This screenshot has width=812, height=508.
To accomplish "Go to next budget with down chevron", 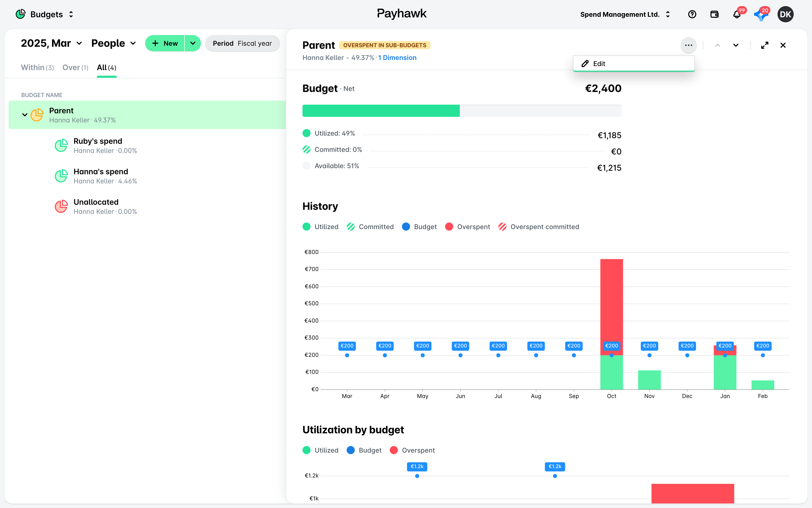I will point(736,45).
